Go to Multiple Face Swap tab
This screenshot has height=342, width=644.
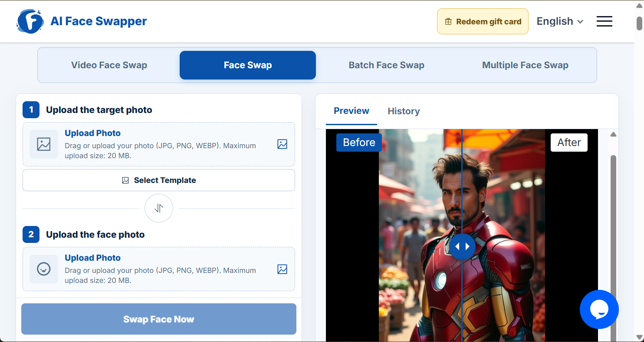pos(525,65)
